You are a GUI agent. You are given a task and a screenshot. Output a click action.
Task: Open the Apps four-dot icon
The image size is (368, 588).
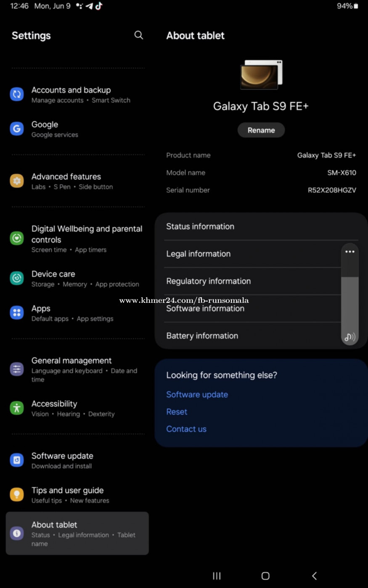point(17,312)
